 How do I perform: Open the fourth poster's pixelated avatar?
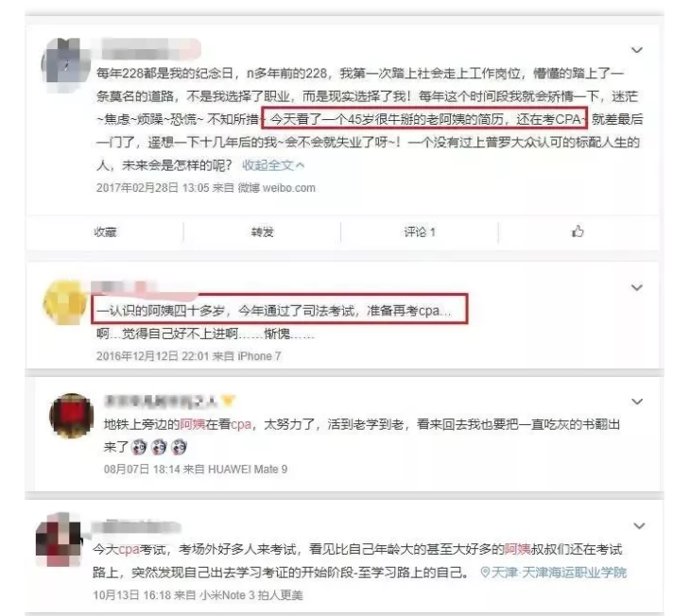[60, 539]
